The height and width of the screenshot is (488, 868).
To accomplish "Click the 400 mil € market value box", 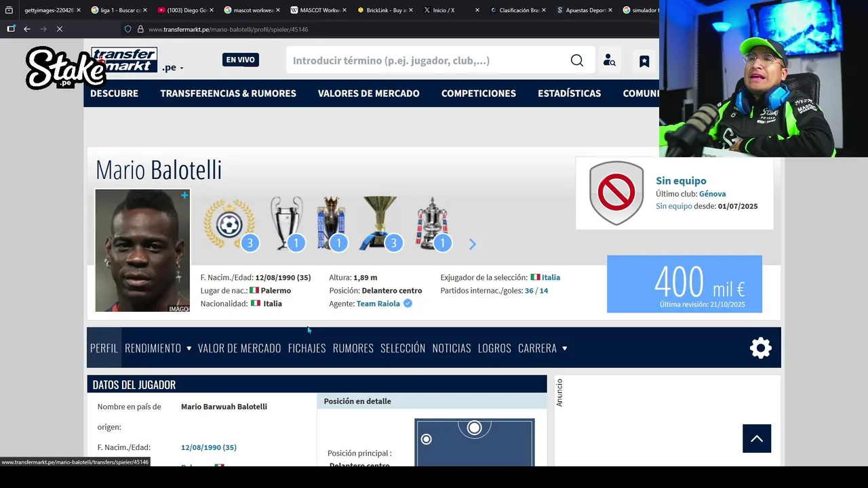I will click(684, 284).
